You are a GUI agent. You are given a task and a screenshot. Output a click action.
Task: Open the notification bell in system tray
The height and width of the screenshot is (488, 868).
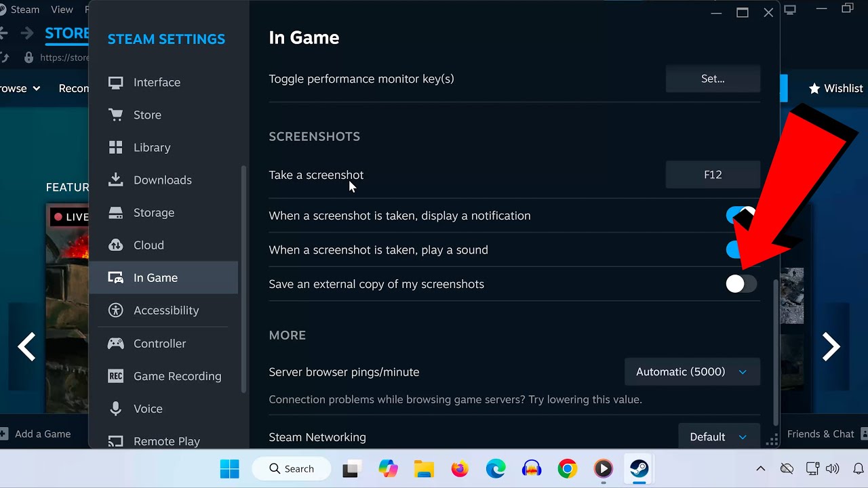pyautogui.click(x=858, y=468)
